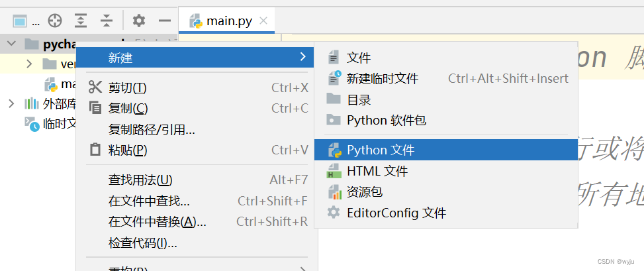
Task: Click the 新建 submenu arrow
Action: (302, 57)
